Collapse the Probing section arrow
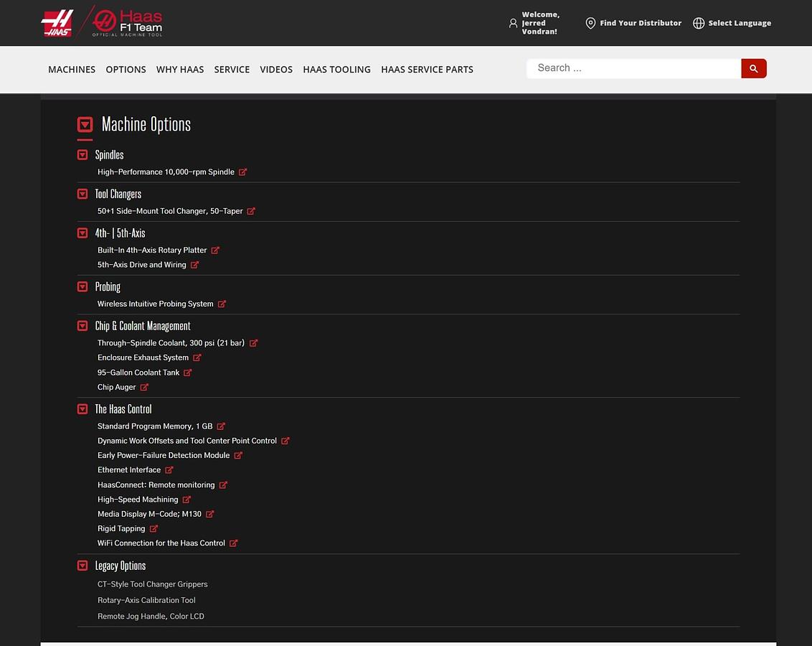The image size is (812, 646). click(82, 287)
